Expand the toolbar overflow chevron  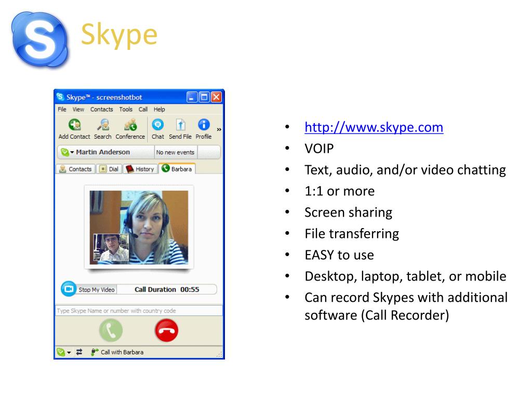tap(219, 129)
